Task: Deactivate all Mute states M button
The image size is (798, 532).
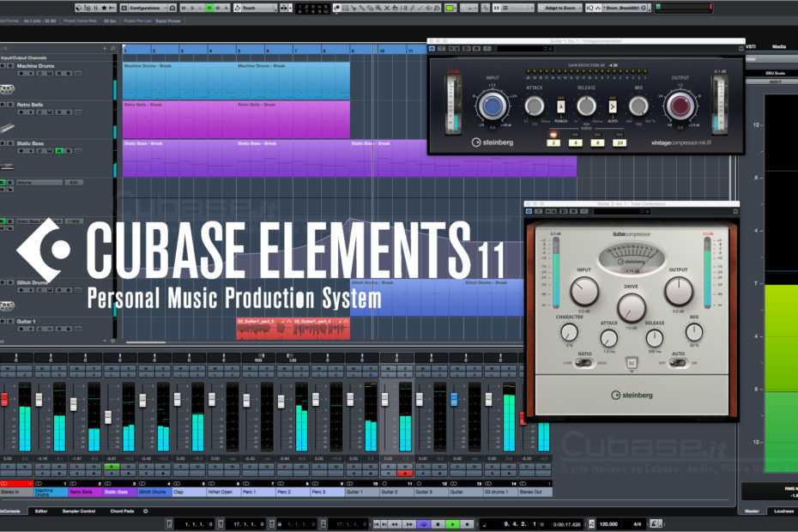Action: tap(184, 8)
